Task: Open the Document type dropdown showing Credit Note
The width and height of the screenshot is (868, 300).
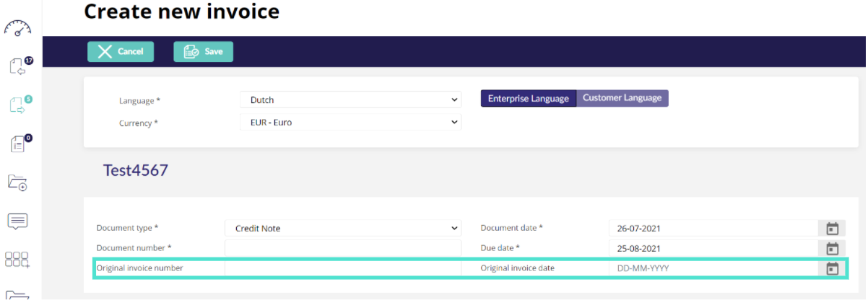Action: coord(343,229)
